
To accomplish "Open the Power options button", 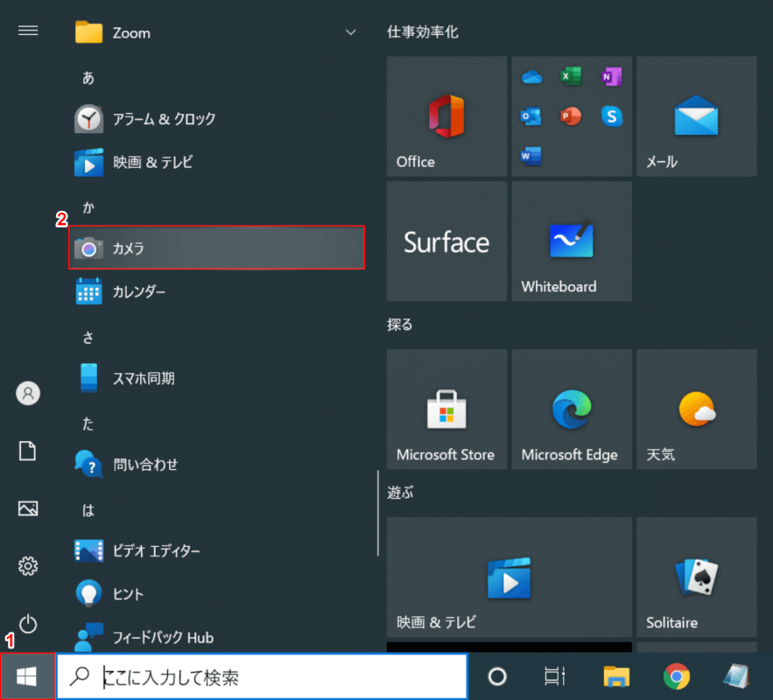I will pyautogui.click(x=28, y=623).
